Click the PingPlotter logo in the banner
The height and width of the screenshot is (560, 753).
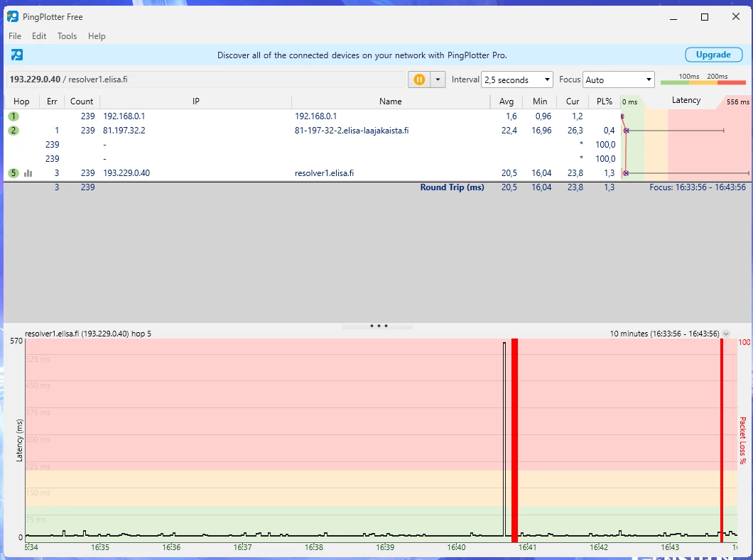point(17,55)
